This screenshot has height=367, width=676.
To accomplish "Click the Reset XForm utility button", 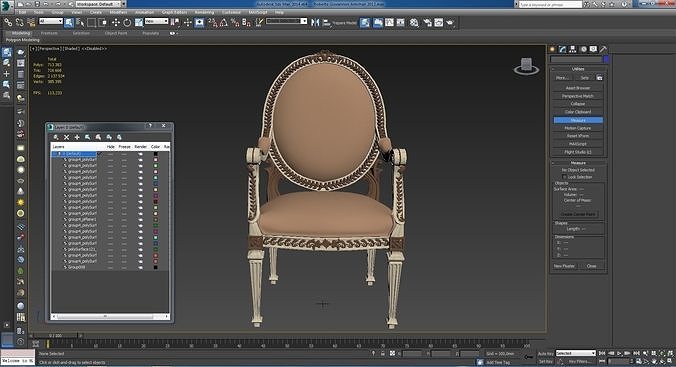I will (578, 136).
